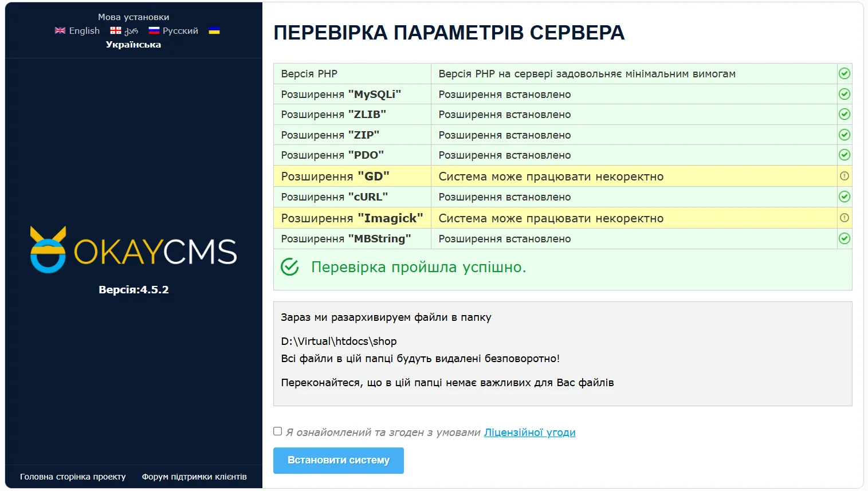Open the Ліцензійної угоди link
The height and width of the screenshot is (491, 868).
tap(529, 432)
